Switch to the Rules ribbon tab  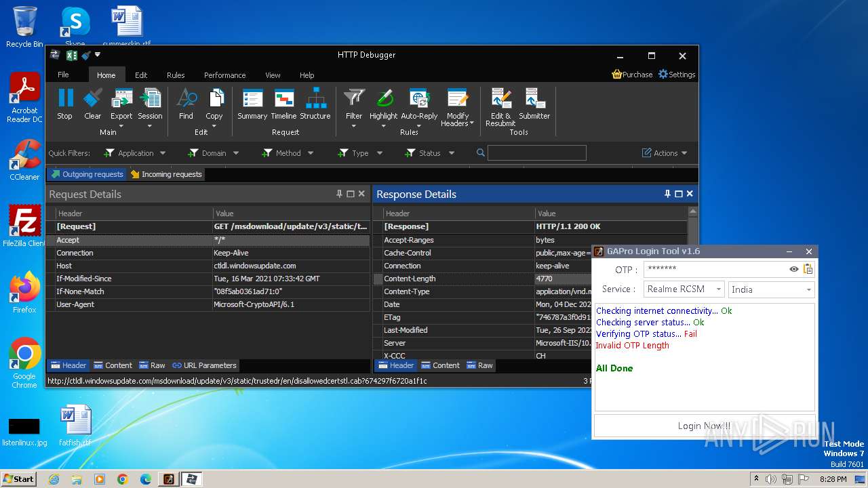click(x=176, y=75)
